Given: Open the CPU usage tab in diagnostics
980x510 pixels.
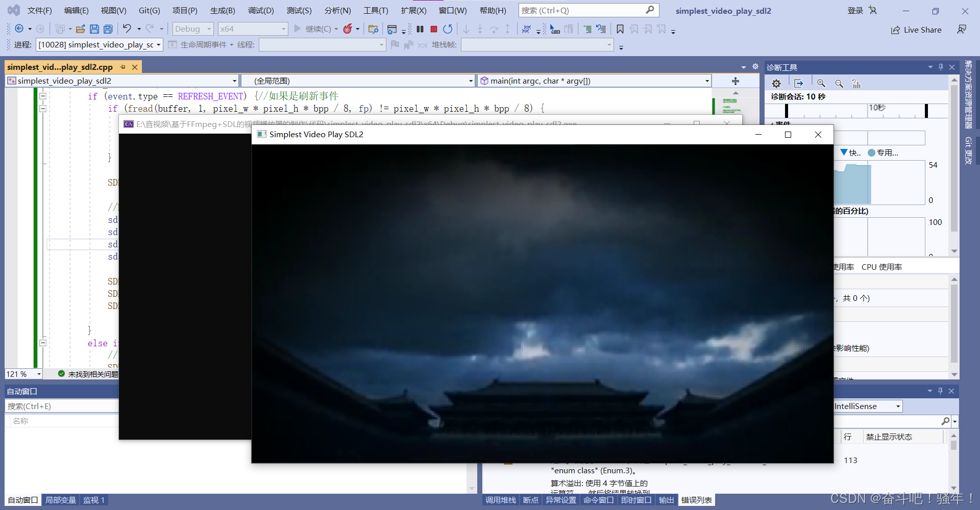Looking at the screenshot, I should coord(881,267).
